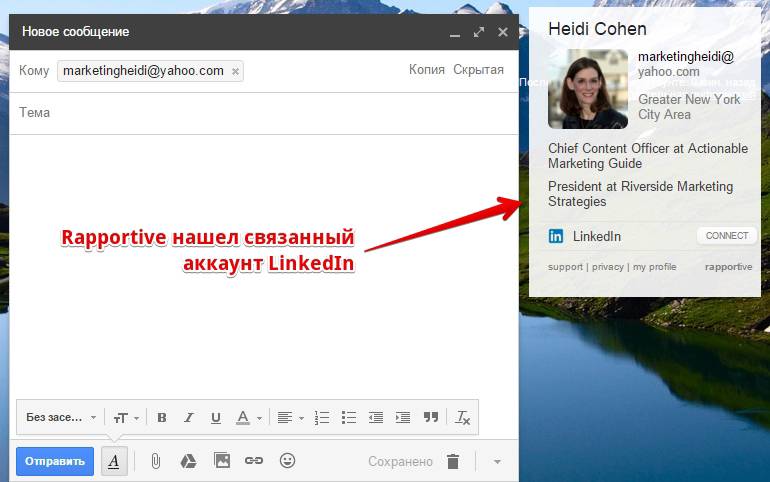Open the text alignment options
Screen dimensions: 770x482
pos(290,418)
